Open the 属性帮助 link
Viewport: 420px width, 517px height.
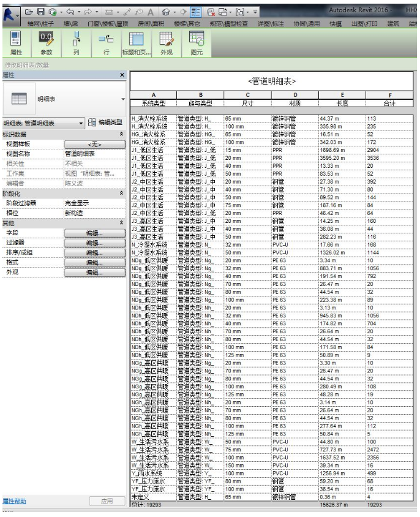pyautogui.click(x=14, y=501)
